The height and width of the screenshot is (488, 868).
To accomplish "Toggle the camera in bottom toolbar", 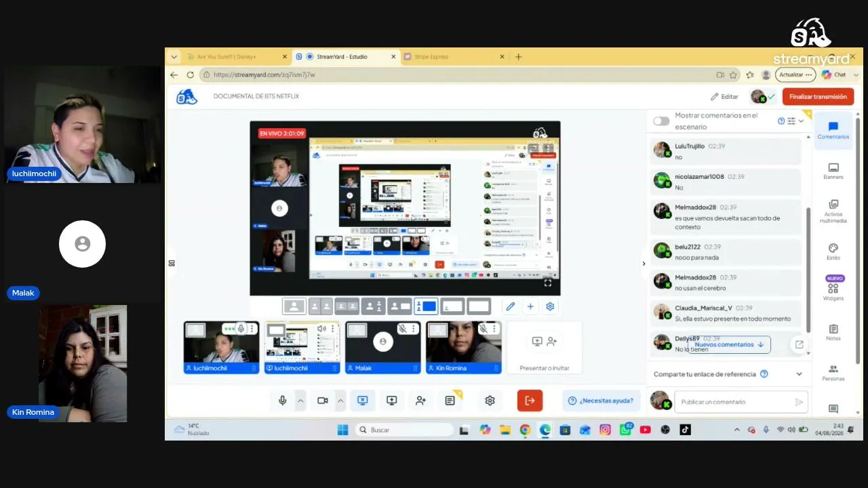I will tap(323, 401).
